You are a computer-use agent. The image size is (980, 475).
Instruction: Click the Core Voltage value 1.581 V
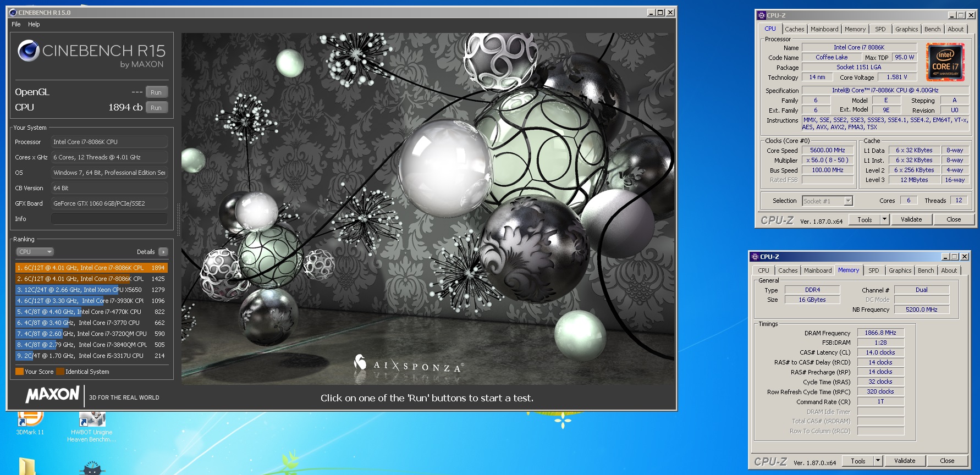(896, 77)
